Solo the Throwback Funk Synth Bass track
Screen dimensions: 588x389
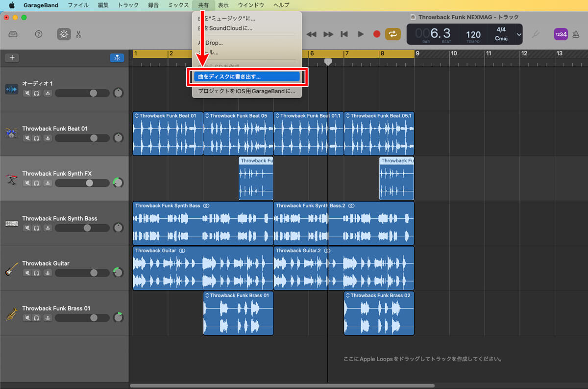click(36, 228)
